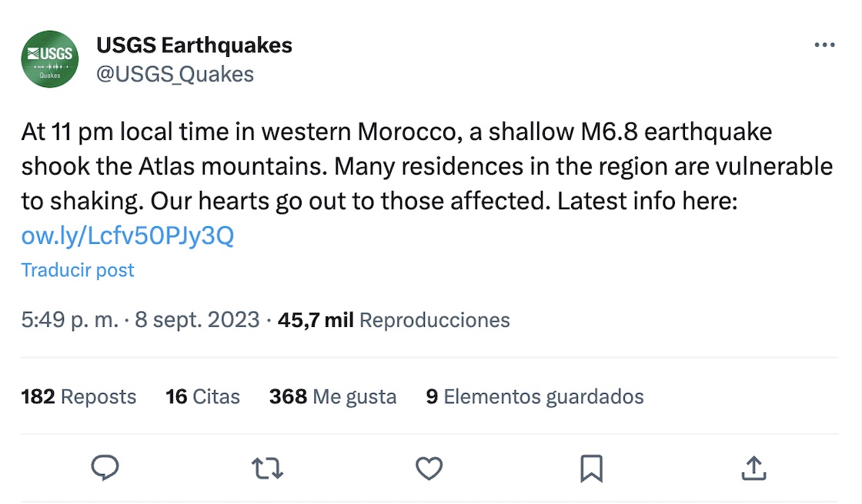Click the 8 sept. 2023 date
Image resolution: width=862 pixels, height=504 pixels.
tap(197, 320)
